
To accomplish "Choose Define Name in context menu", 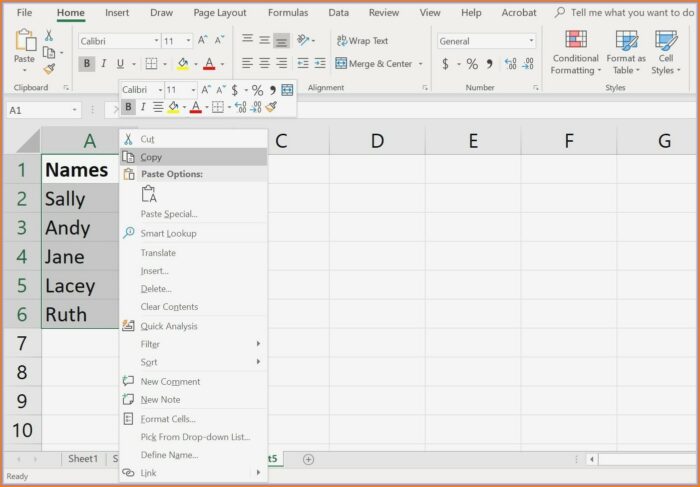I will click(194, 455).
